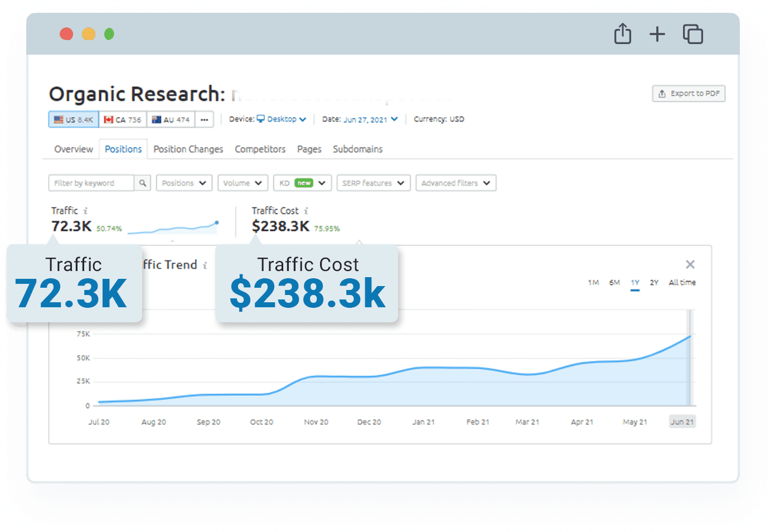Select the 1M time range
This screenshot has width=775, height=532.
click(x=593, y=283)
